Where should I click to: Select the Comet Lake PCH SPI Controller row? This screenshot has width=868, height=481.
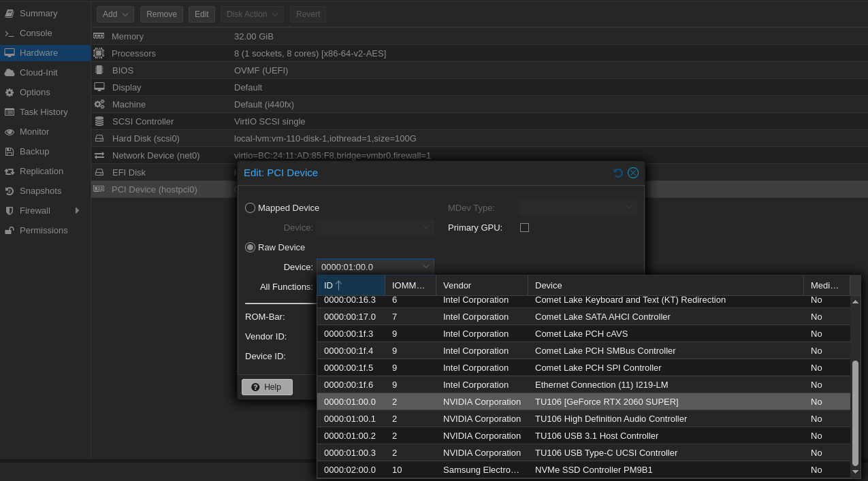tap(583, 368)
